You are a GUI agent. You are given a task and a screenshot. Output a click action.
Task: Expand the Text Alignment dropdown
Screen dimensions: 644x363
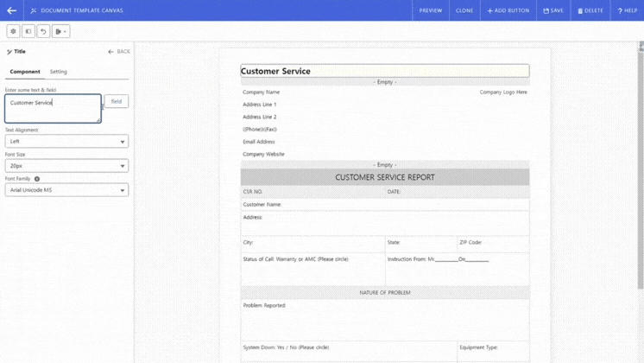(66, 142)
